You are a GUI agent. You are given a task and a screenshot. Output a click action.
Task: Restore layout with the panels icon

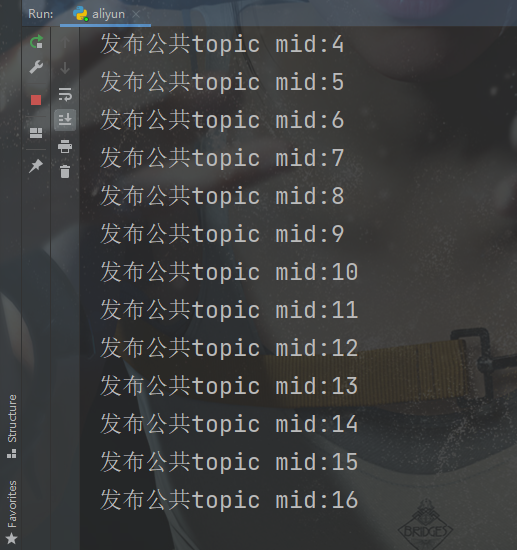coord(36,133)
